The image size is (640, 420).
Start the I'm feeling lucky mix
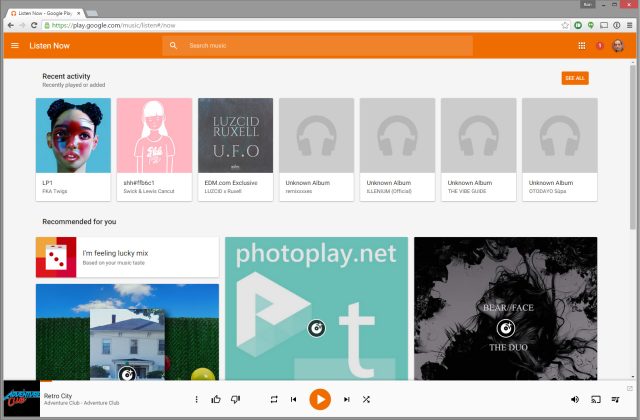pos(127,257)
